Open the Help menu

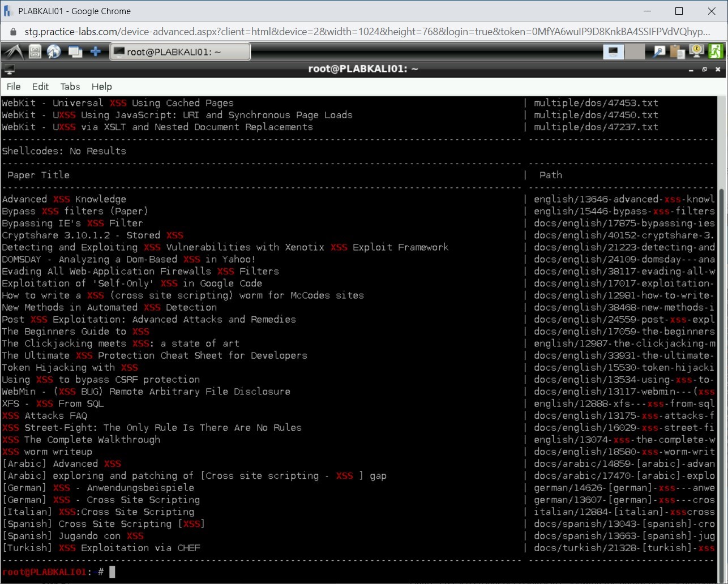pyautogui.click(x=102, y=87)
